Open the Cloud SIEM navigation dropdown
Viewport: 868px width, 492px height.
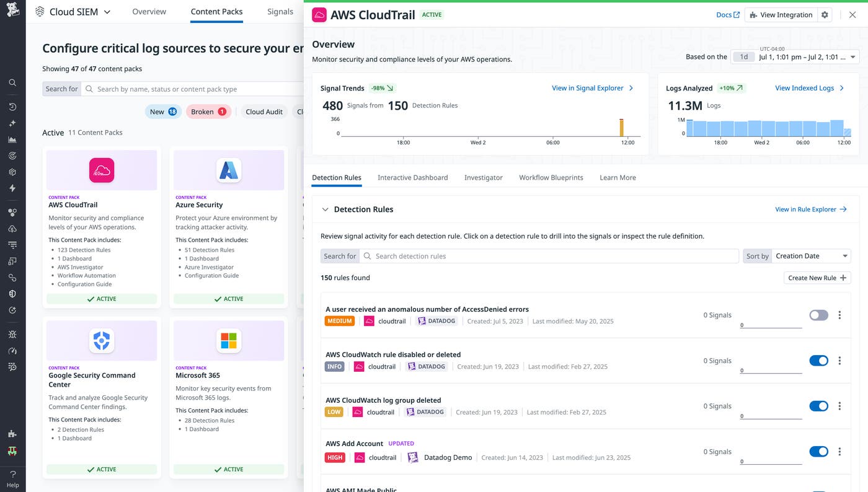tap(105, 11)
